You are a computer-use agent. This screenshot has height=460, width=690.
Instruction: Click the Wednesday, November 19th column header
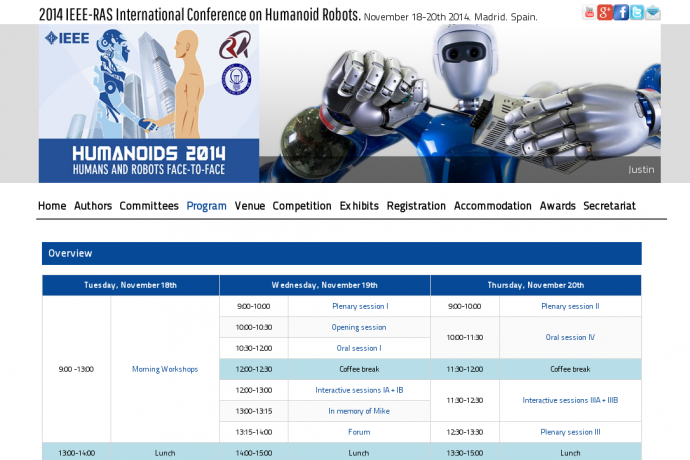coord(325,285)
